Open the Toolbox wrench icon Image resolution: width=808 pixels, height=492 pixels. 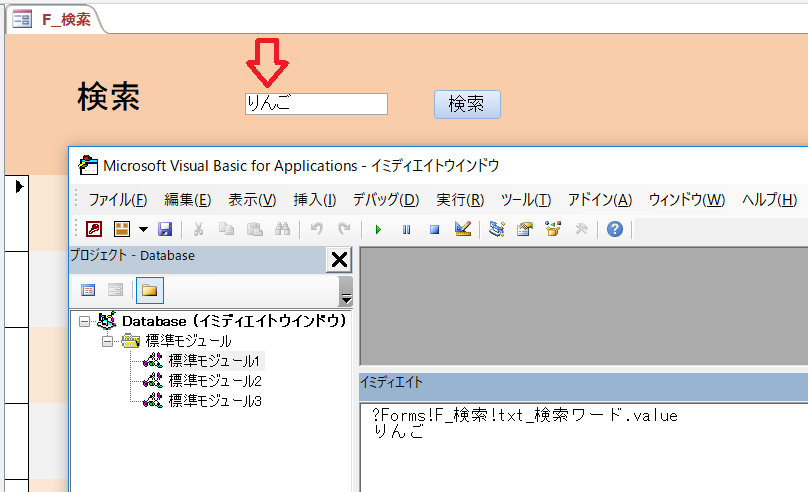tap(581, 229)
